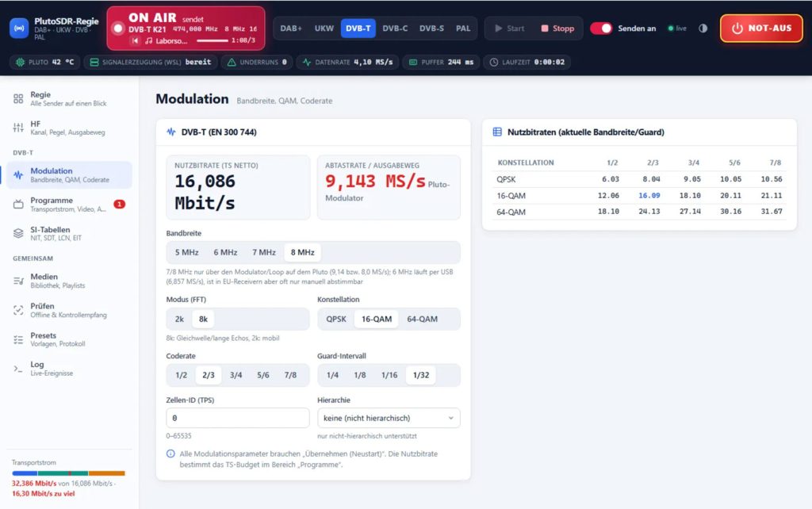Switch to the DVB-C tab
Image resolution: width=812 pixels, height=509 pixels.
(395, 29)
